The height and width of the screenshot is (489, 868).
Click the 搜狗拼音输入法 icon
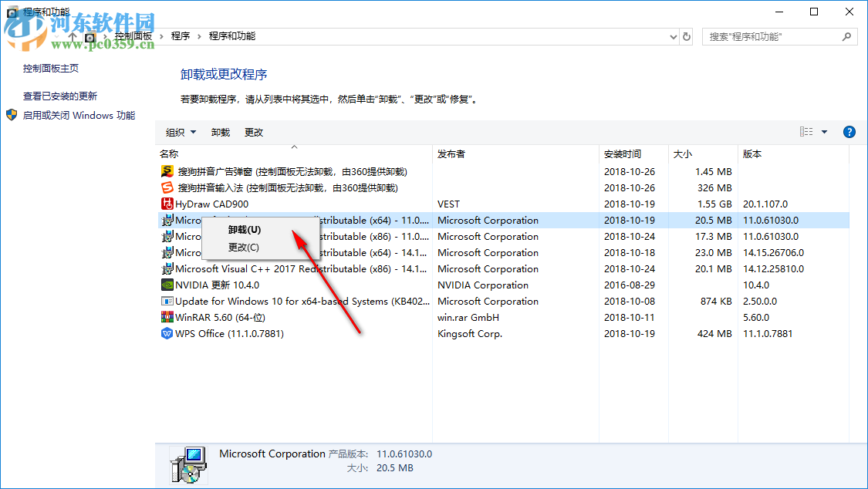[169, 187]
